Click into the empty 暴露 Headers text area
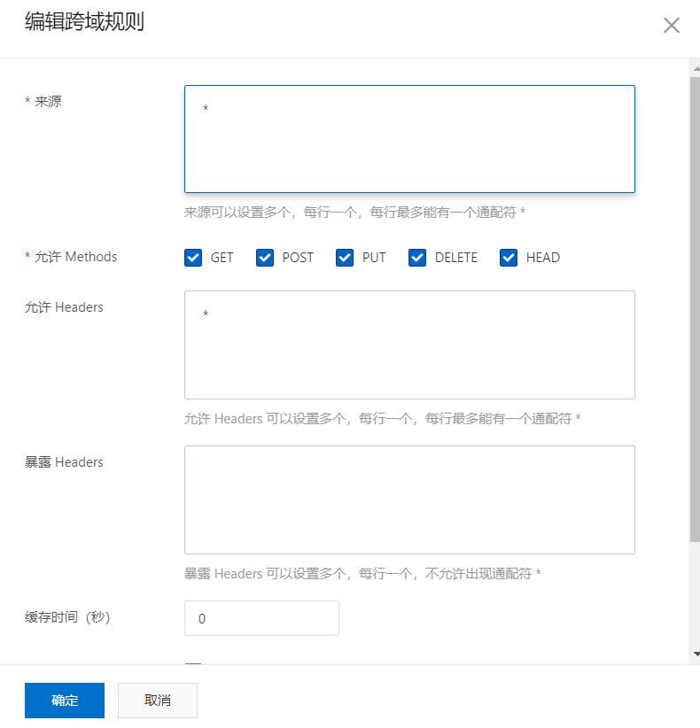700x728 pixels. [409, 500]
